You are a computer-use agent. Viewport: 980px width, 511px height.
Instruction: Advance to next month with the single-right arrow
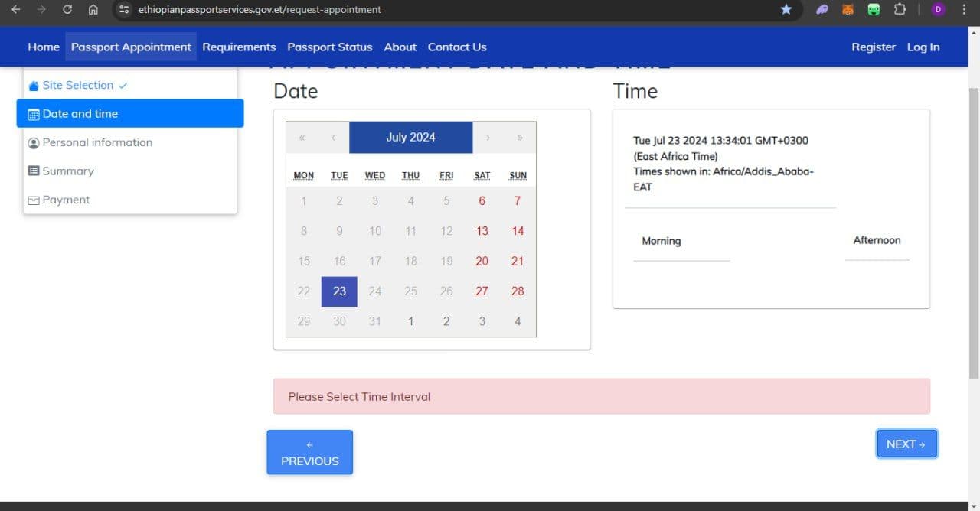click(488, 138)
